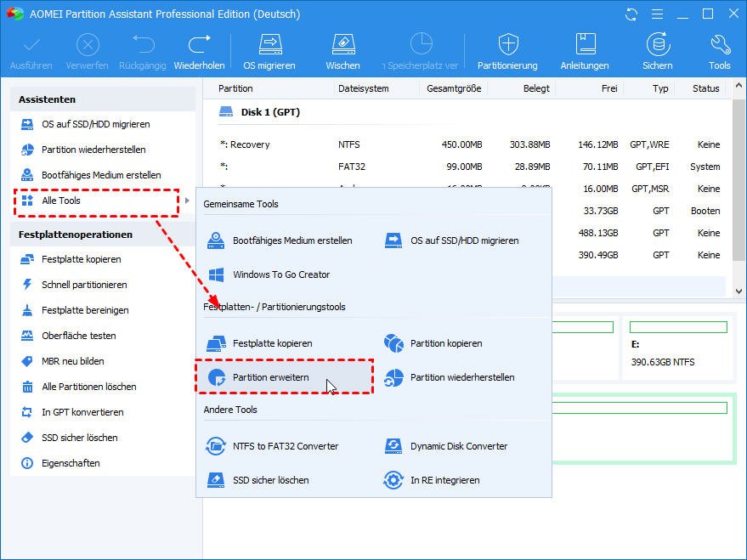Screen dimensions: 747x560
Task: Open Anleitungen from the toolbar
Action: (585, 52)
